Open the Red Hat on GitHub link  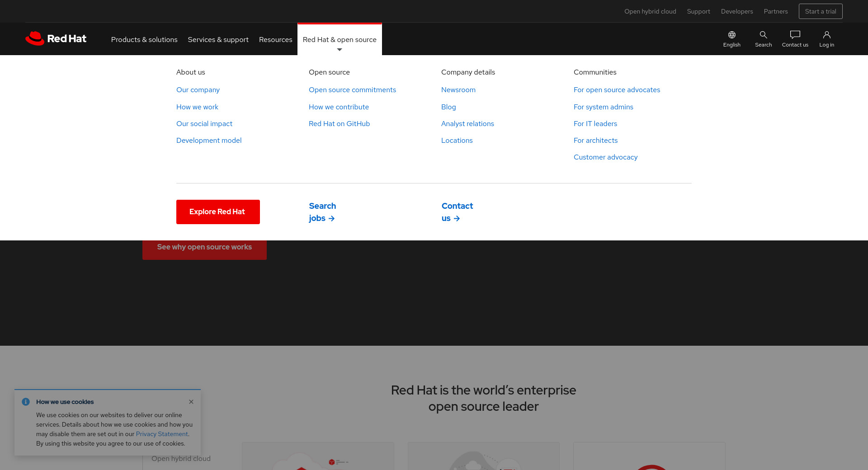[339, 124]
